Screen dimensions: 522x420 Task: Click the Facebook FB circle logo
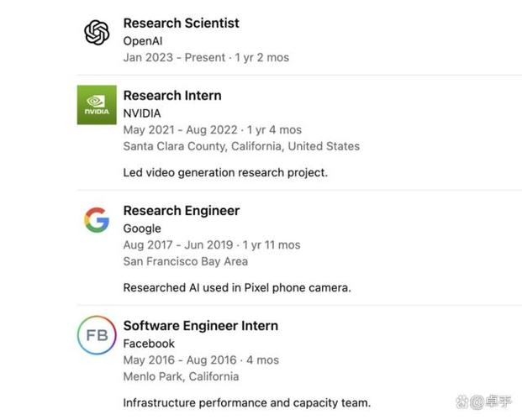(97, 335)
